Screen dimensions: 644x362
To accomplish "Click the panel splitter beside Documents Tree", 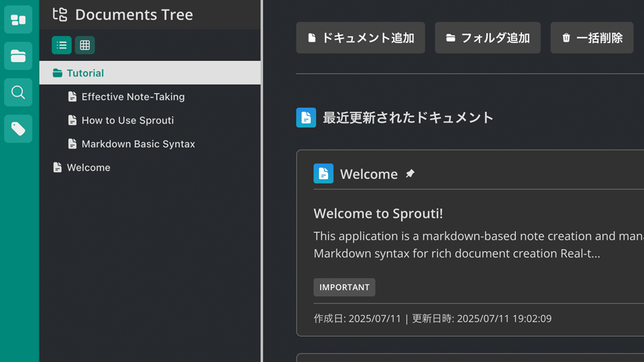I will pos(262,181).
